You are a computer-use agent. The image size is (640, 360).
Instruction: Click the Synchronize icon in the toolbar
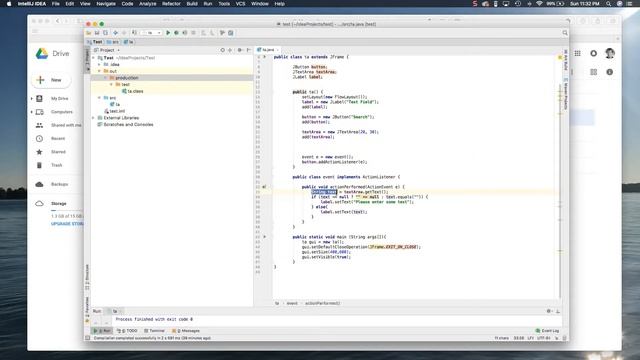pos(105,33)
